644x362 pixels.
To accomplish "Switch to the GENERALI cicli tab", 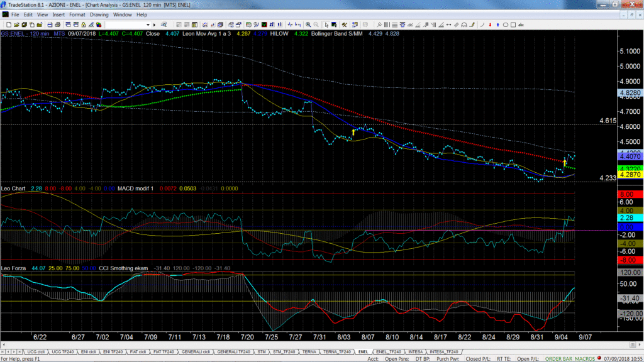I will (196, 352).
